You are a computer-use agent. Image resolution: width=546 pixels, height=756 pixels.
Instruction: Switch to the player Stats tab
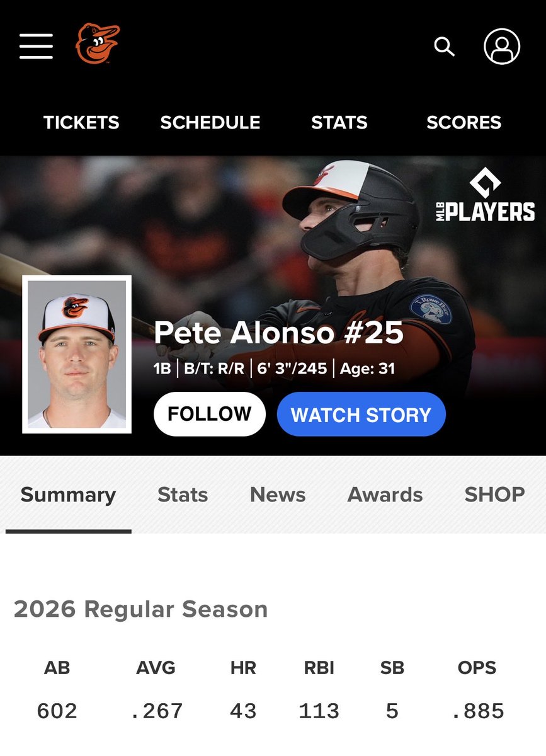pos(183,495)
